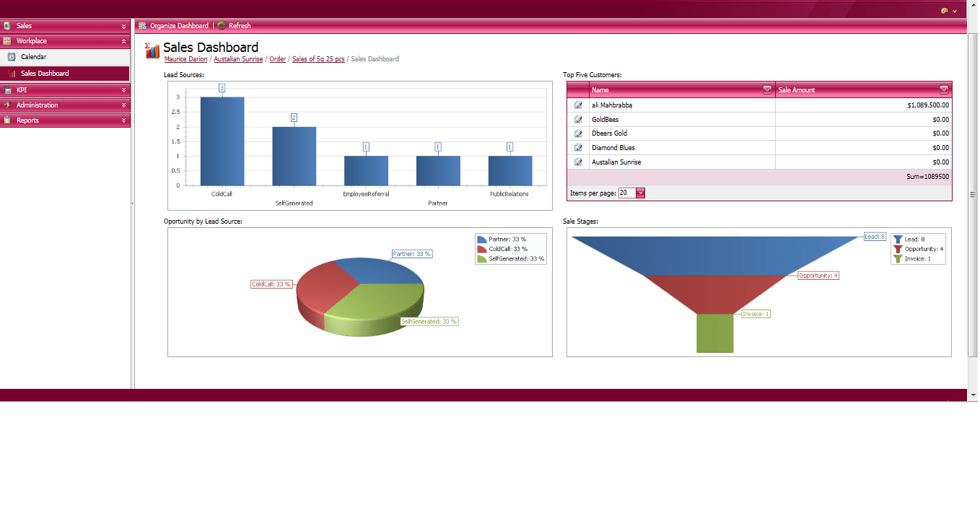Expand the Sales navigation group
980x518 pixels.
(x=65, y=26)
